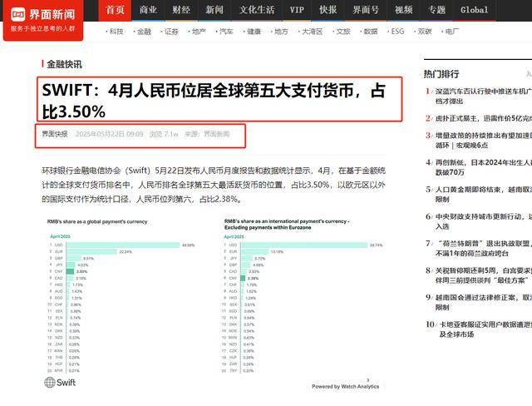Screen dimensions: 532x406
Task: Go to the 财经 section
Action: (x=181, y=10)
